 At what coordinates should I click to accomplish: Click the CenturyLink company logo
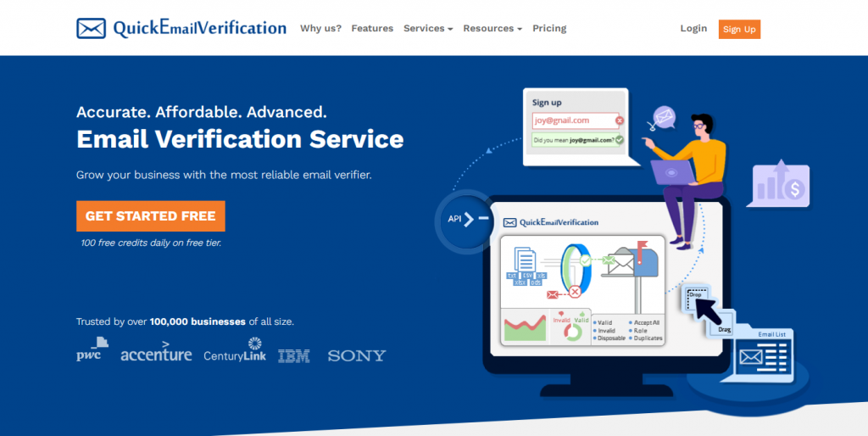point(235,351)
